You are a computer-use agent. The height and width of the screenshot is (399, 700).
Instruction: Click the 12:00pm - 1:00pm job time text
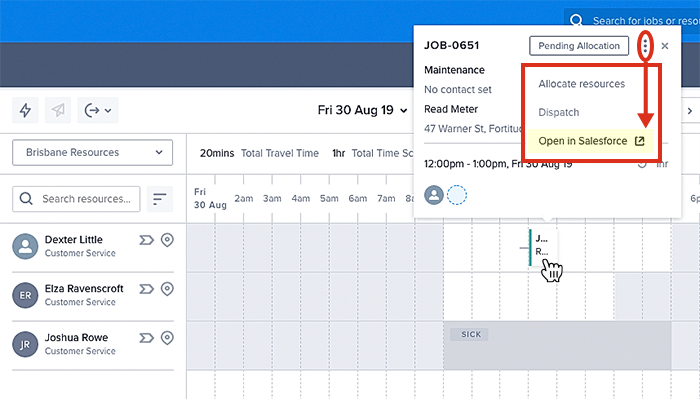[498, 164]
